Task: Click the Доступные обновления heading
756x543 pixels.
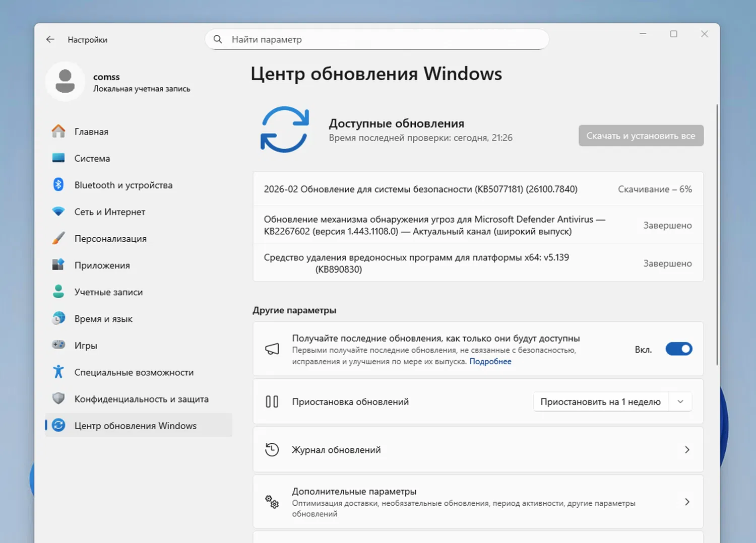Action: (397, 123)
